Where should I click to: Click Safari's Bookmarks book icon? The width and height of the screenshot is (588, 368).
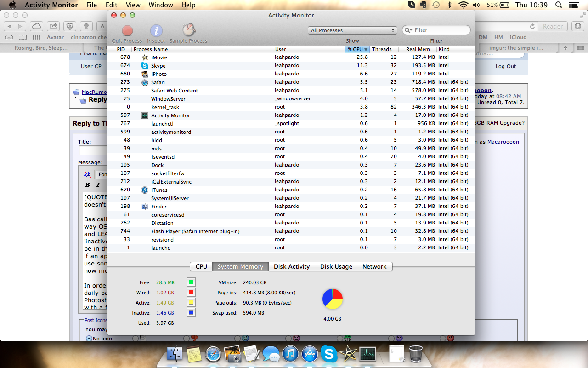[23, 37]
